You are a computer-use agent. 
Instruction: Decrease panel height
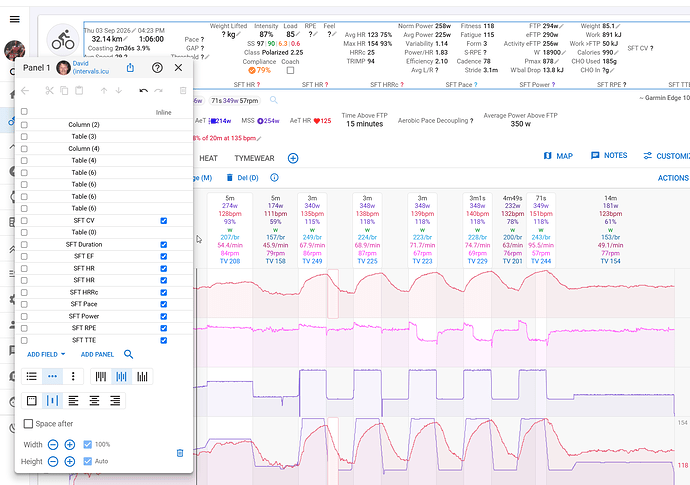(53, 461)
